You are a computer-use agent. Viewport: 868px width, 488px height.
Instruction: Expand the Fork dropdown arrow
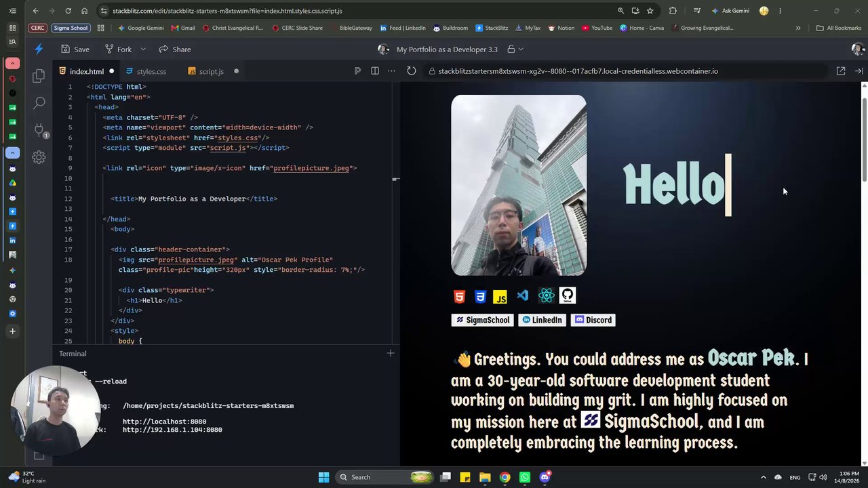pyautogui.click(x=143, y=49)
